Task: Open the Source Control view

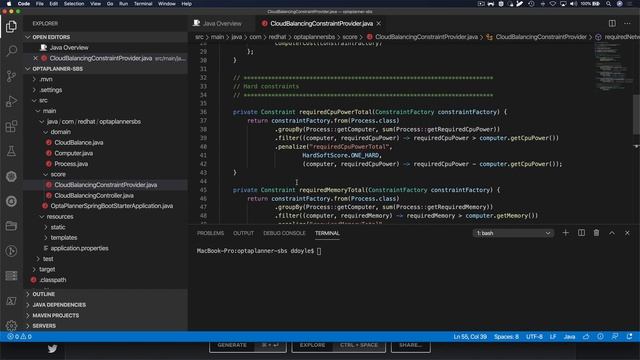Action: coord(11,76)
